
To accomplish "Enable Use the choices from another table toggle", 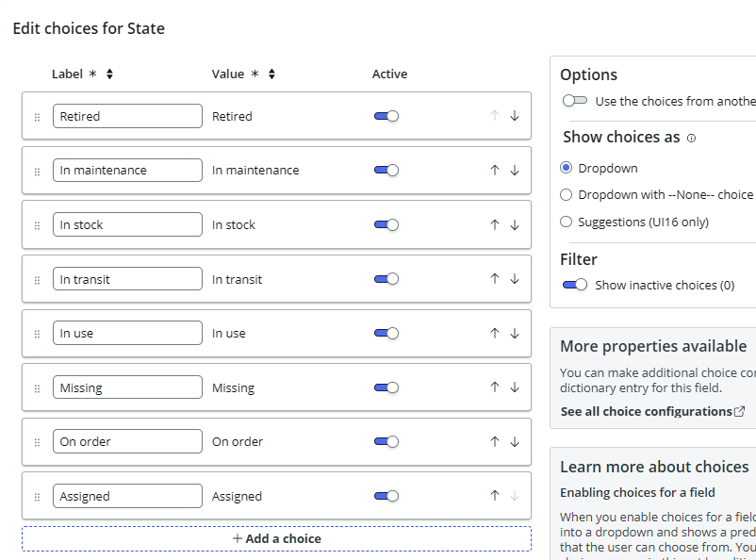I will pyautogui.click(x=574, y=101).
